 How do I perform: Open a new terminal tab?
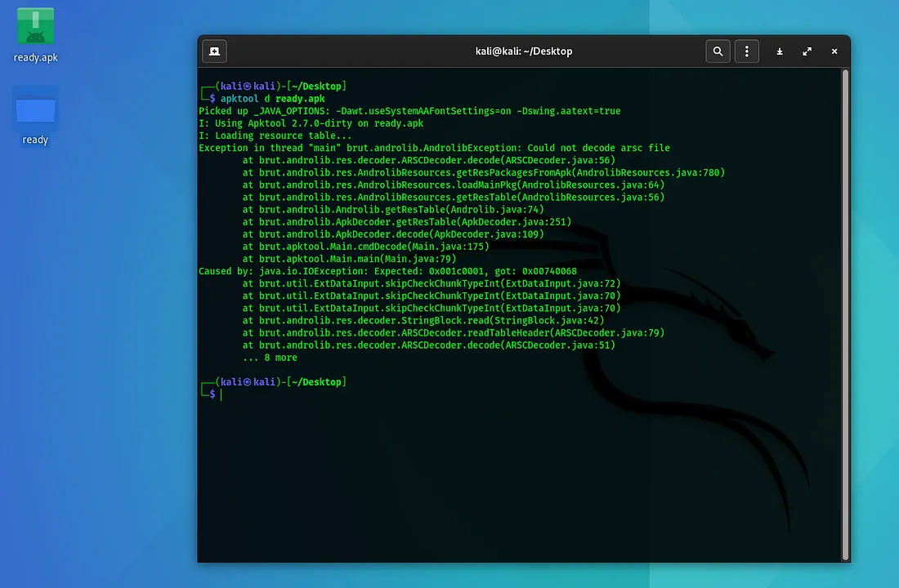click(x=214, y=51)
